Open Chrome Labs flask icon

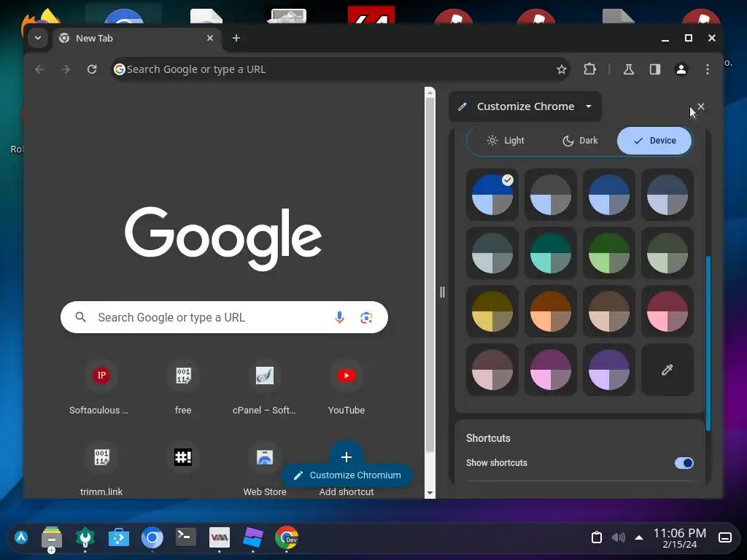click(x=629, y=69)
